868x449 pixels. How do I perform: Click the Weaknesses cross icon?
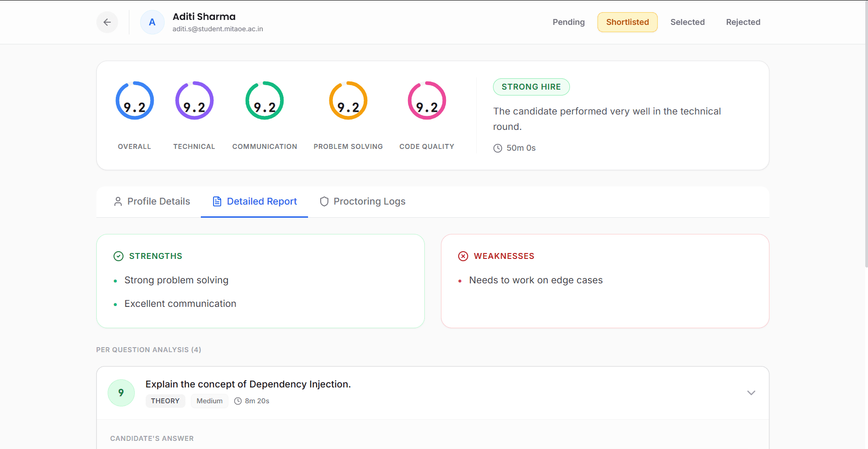(x=463, y=256)
